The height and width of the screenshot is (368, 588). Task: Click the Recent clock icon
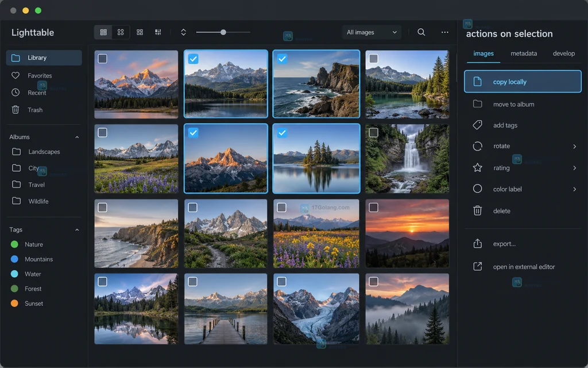pyautogui.click(x=16, y=93)
